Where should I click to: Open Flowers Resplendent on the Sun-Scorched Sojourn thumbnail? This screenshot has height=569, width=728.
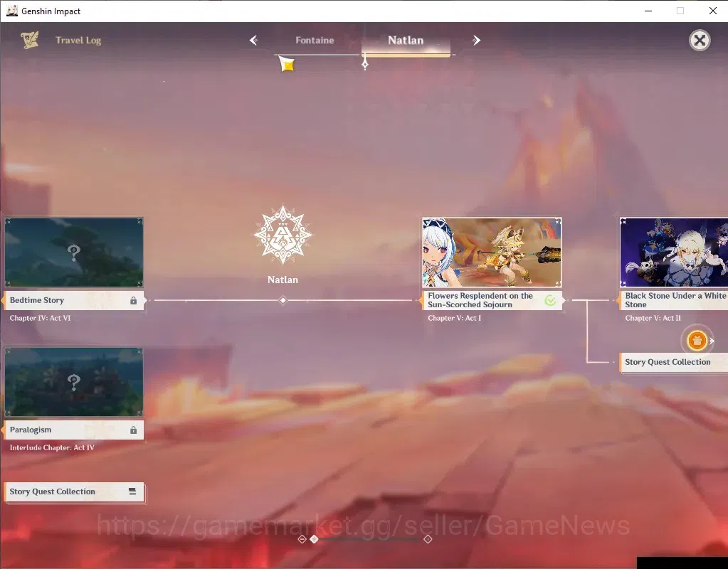[x=492, y=252]
